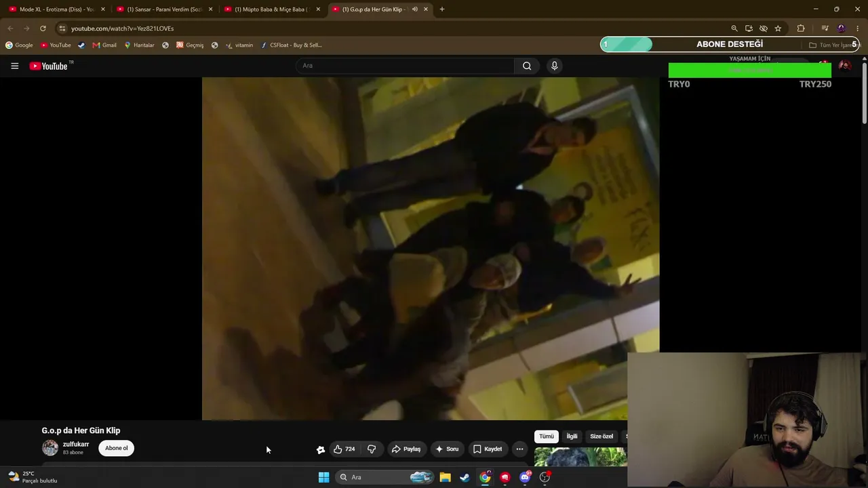Open the 'CSFloat - Buy & Sell' bookmark
The width and height of the screenshot is (868, 488).
tap(292, 45)
